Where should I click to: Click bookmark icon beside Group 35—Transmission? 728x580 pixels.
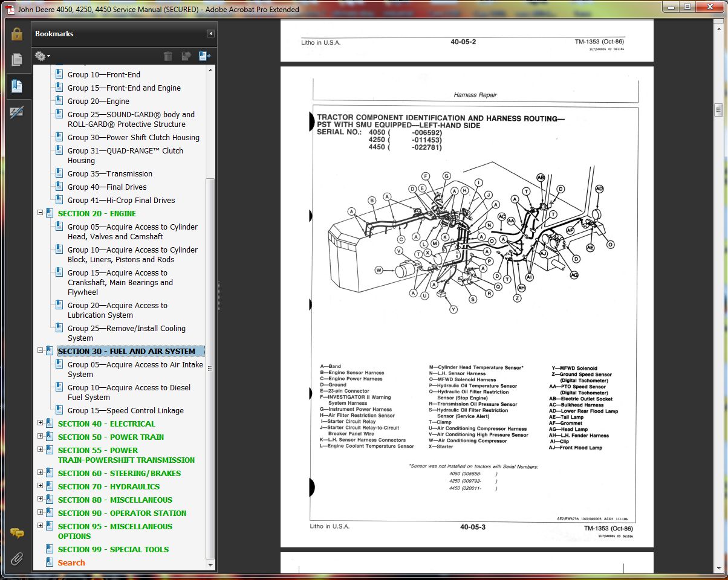(59, 173)
